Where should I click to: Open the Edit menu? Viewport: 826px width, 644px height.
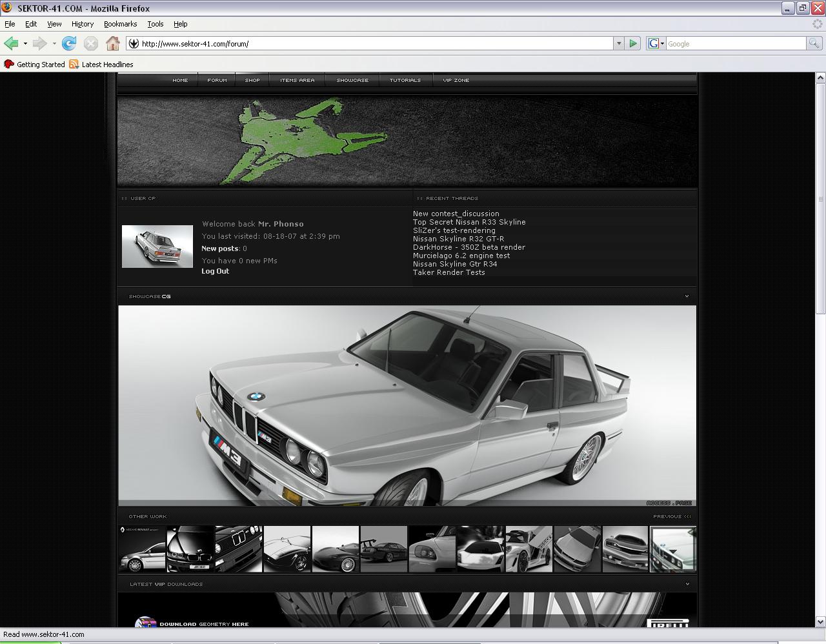coord(31,24)
